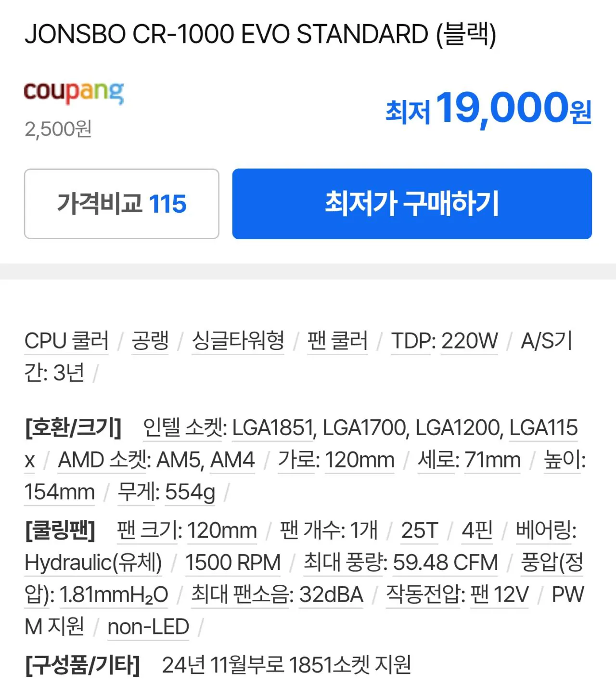Click the 1500 RPM fan speed link
Image resolution: width=616 pixels, height=697 pixels.
(x=233, y=563)
